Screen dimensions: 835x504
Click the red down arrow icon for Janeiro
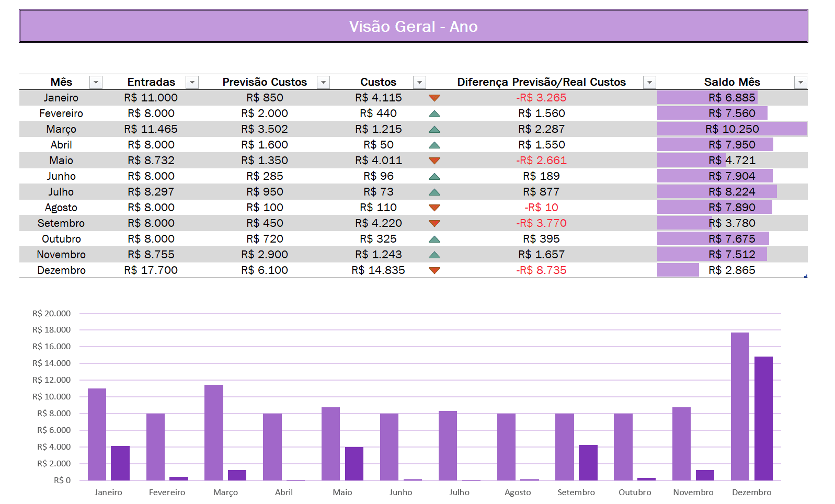(434, 98)
